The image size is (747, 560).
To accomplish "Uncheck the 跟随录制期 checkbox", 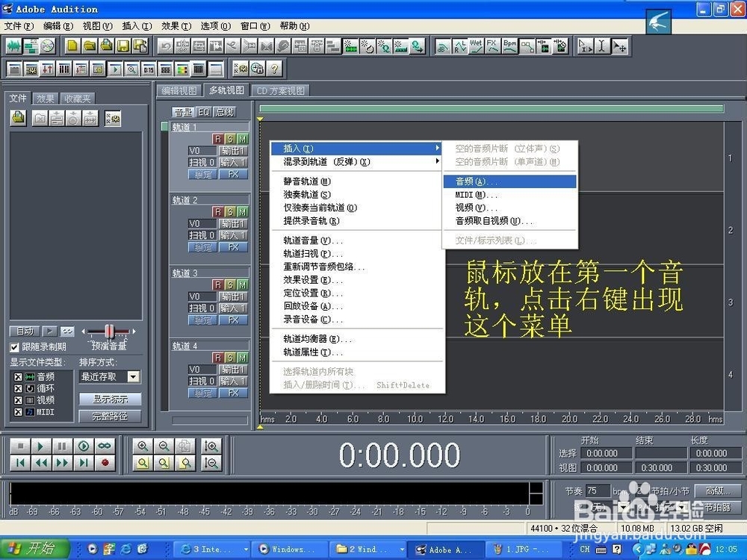I will pos(15,346).
